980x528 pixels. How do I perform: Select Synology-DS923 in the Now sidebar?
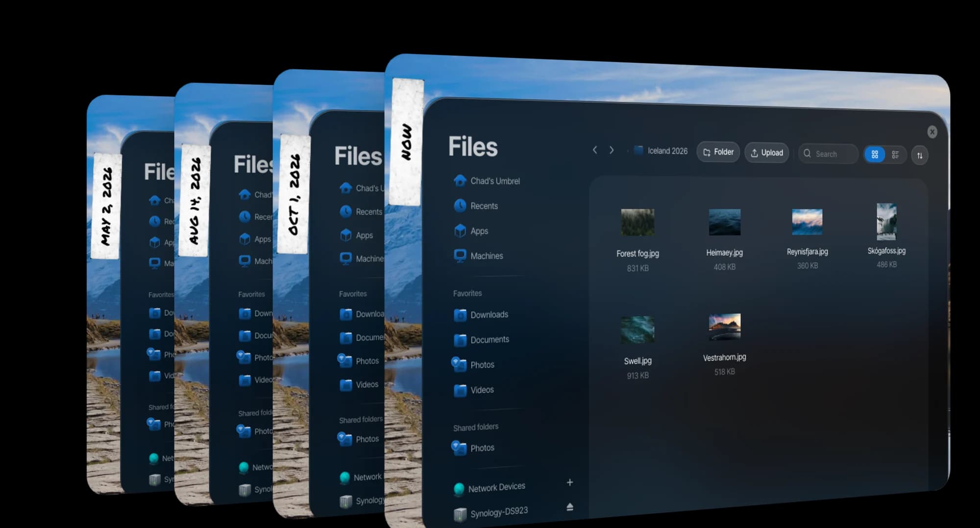tap(490, 512)
